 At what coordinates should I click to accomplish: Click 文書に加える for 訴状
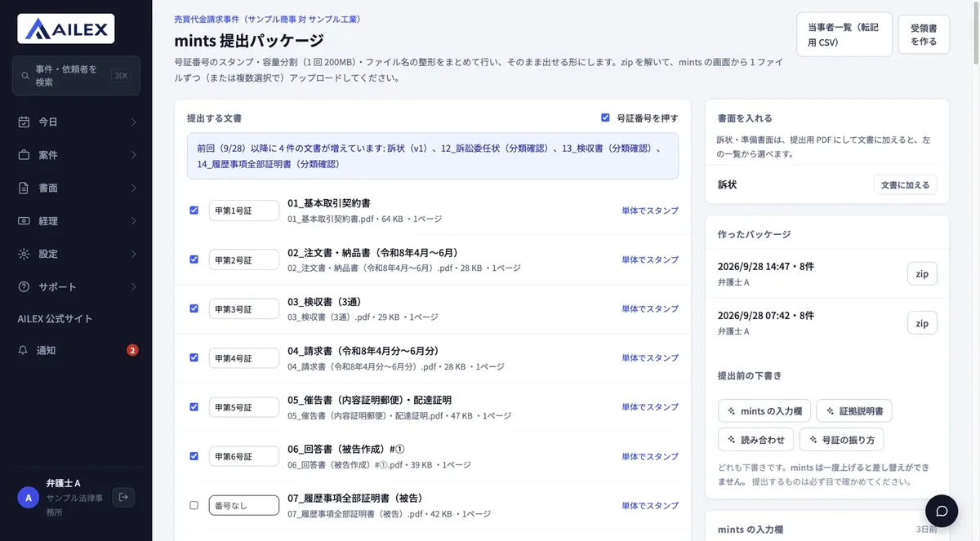click(x=905, y=185)
